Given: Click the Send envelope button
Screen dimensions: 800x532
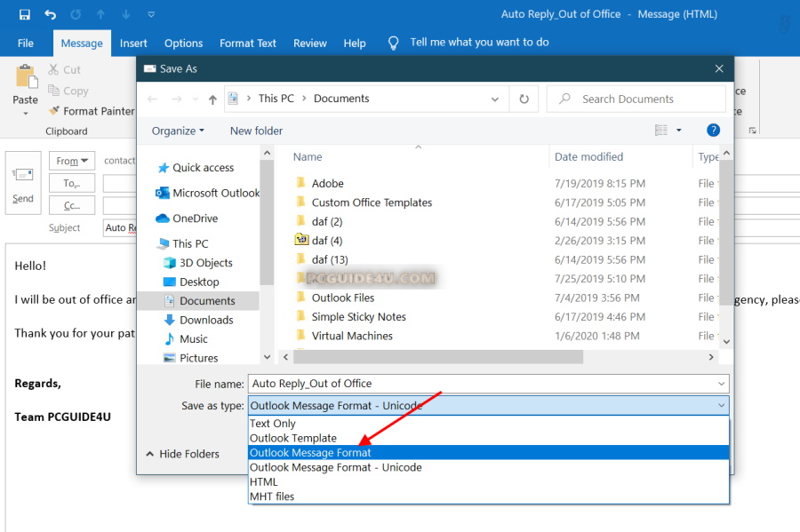Looking at the screenshot, I should tap(23, 183).
